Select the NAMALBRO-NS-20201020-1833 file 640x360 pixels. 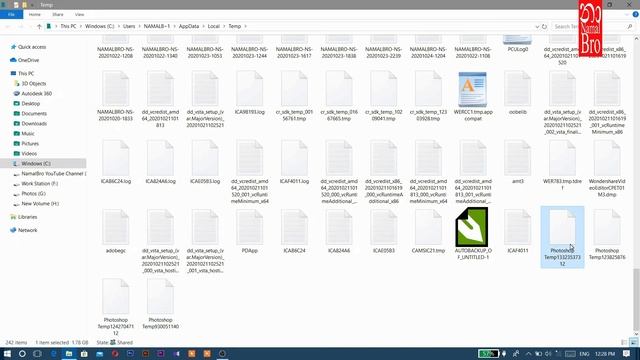tap(116, 96)
